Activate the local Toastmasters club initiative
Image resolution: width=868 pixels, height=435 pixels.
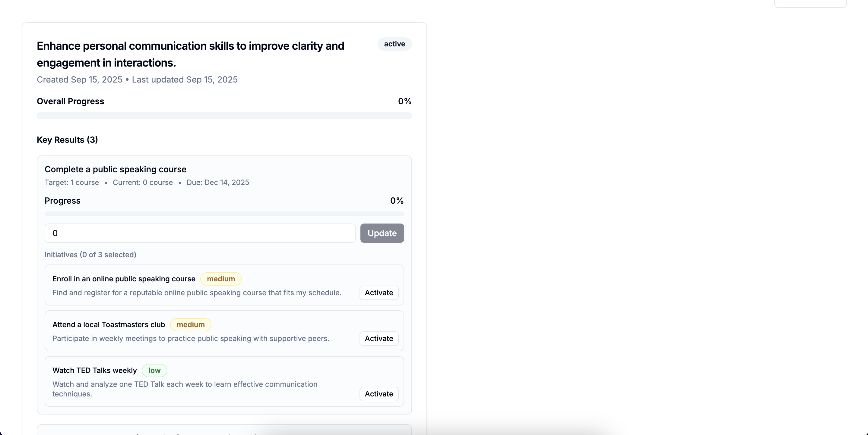(379, 338)
